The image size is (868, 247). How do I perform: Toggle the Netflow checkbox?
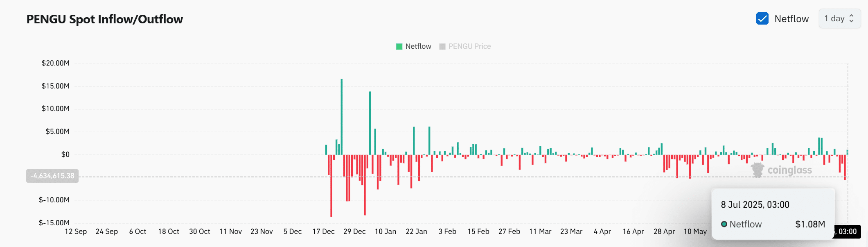pos(762,19)
